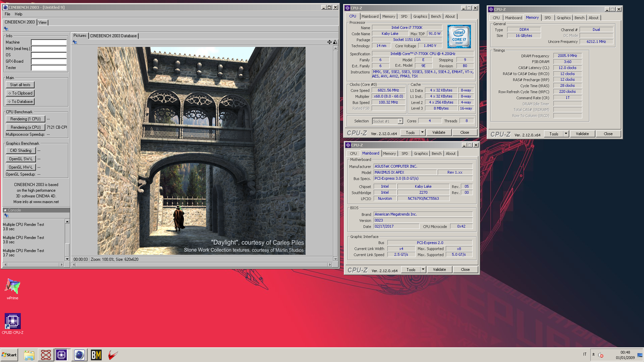
Task: Show hidden tray icons arrow
Action: click(x=593, y=355)
